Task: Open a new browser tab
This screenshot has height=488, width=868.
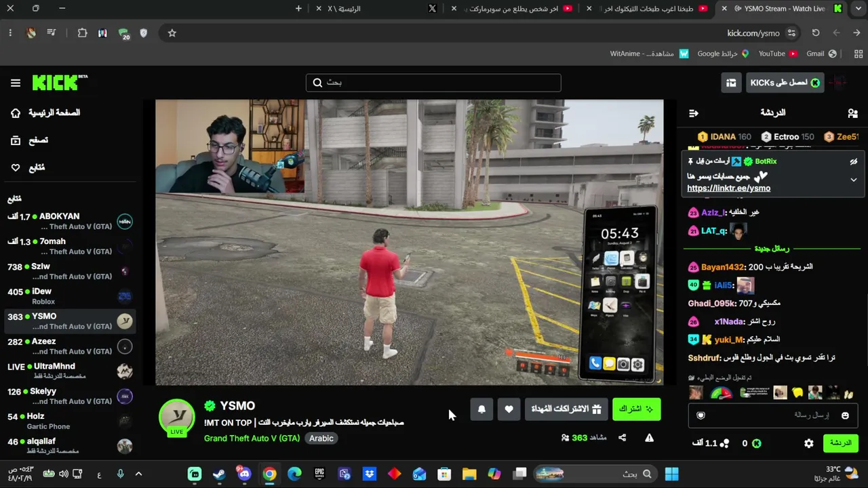Action: click(298, 9)
